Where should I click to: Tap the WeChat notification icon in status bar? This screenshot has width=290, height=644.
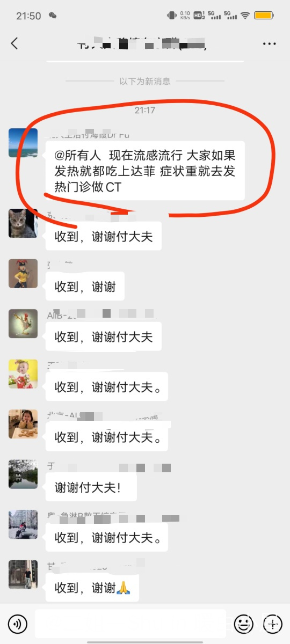pyautogui.click(x=53, y=16)
